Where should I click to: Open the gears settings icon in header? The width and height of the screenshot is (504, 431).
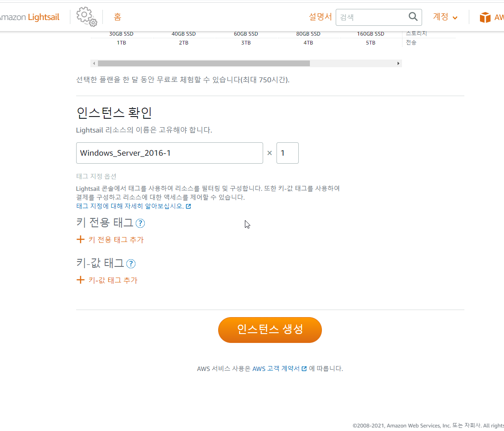tap(86, 17)
